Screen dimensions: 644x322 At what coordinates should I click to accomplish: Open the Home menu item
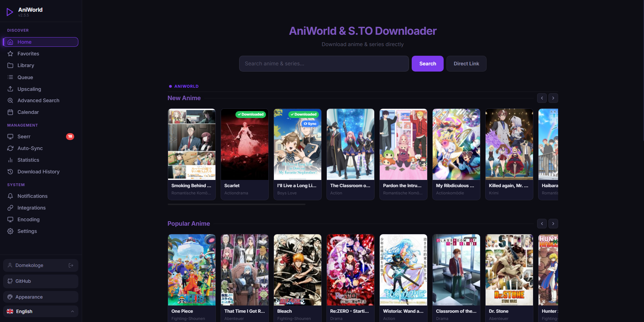tap(41, 42)
